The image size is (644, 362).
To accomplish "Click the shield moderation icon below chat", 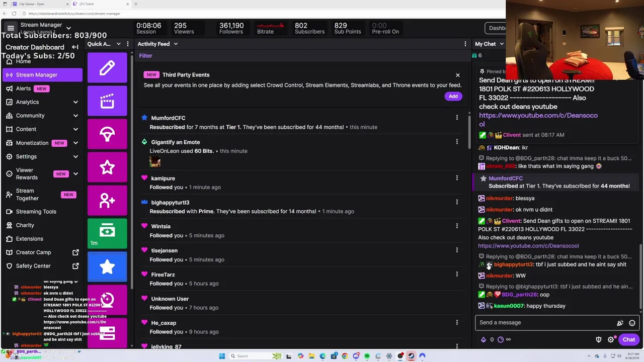I will click(599, 340).
